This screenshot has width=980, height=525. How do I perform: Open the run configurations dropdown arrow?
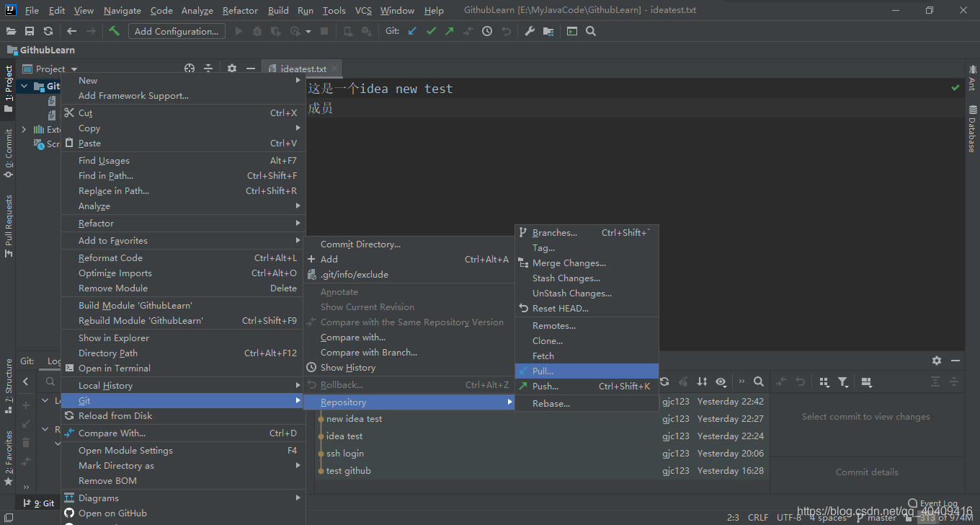coord(308,31)
